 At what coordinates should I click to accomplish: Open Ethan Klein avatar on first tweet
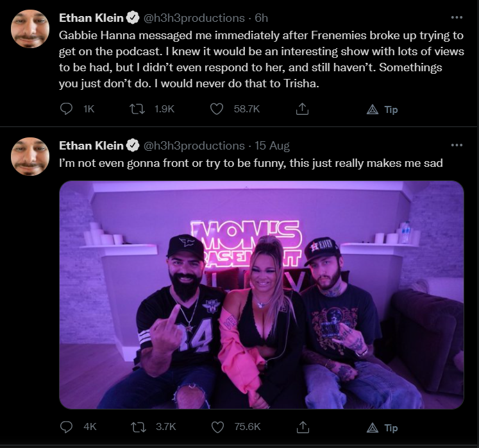(x=30, y=29)
